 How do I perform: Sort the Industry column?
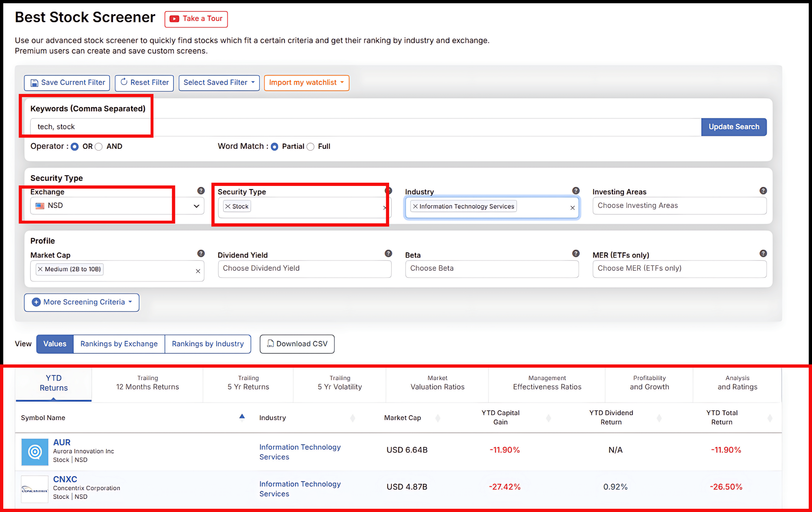coord(353,418)
